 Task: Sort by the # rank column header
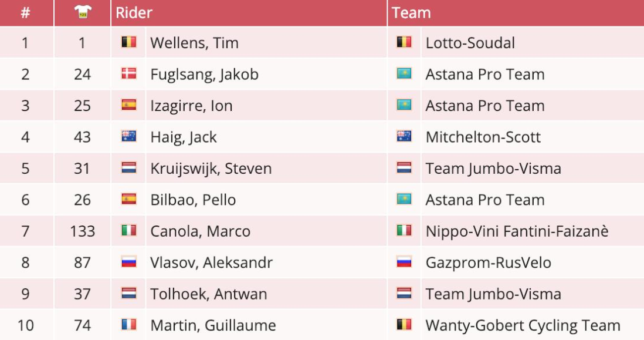point(25,13)
